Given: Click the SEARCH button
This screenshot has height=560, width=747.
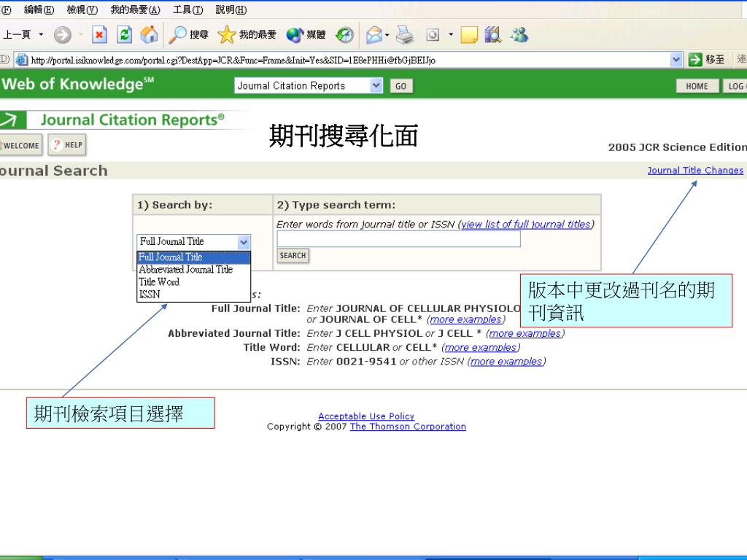Looking at the screenshot, I should tap(293, 256).
